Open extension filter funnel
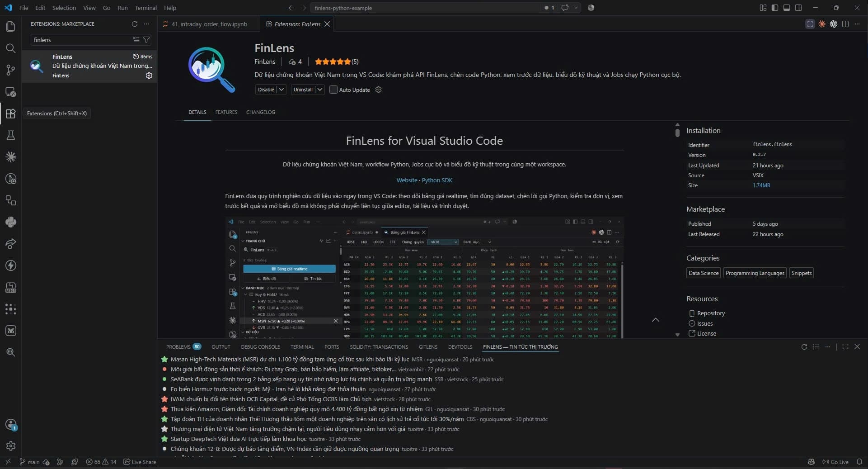 (146, 40)
